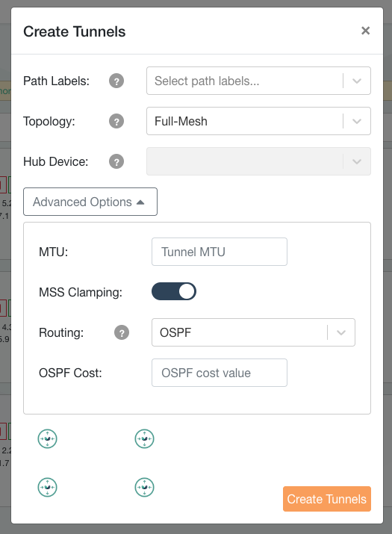The height and width of the screenshot is (534, 392).
Task: Click the Routing help icon
Action: click(122, 332)
